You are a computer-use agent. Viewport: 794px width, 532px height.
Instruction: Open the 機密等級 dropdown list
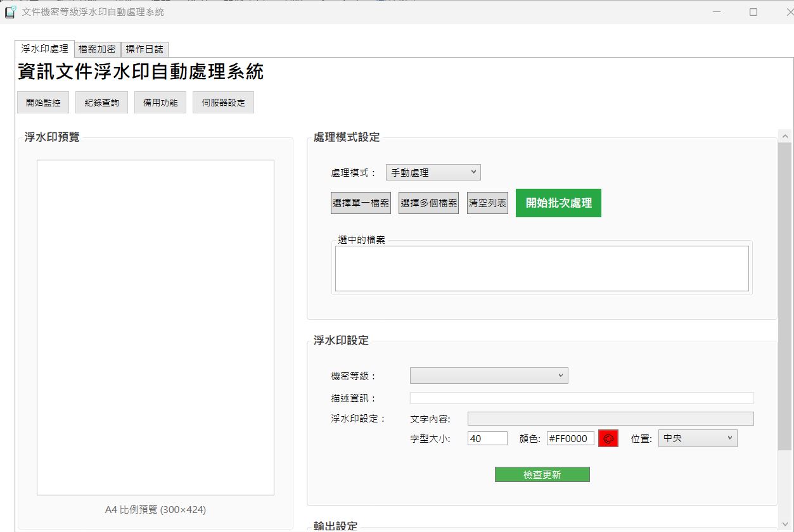pos(489,376)
